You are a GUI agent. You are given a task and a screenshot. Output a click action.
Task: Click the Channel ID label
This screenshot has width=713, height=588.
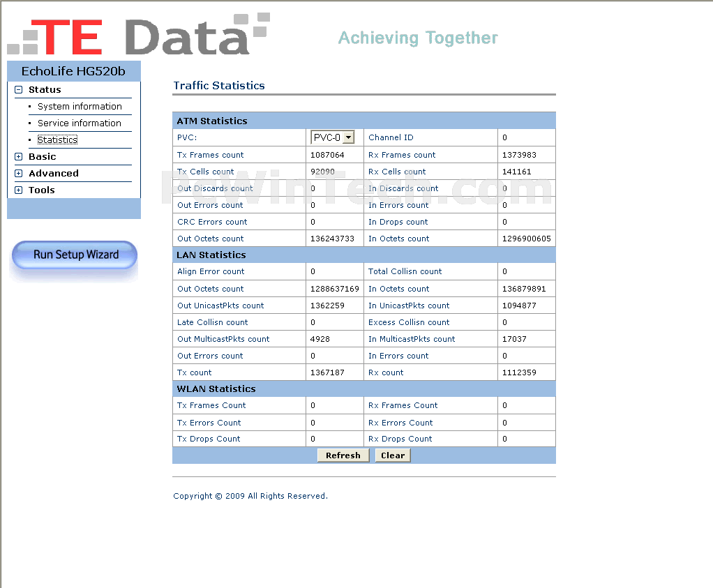point(391,137)
